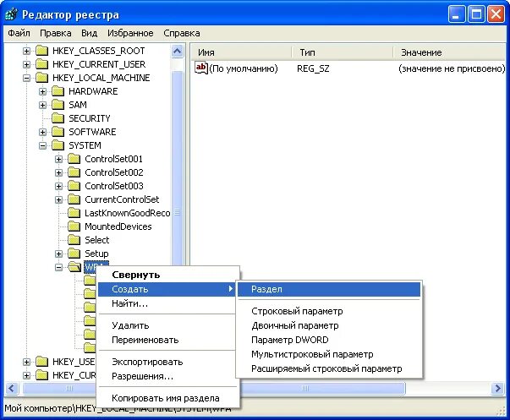Expand the CurrentControlSet node
Screen dimensions: 510x420
tap(58, 199)
